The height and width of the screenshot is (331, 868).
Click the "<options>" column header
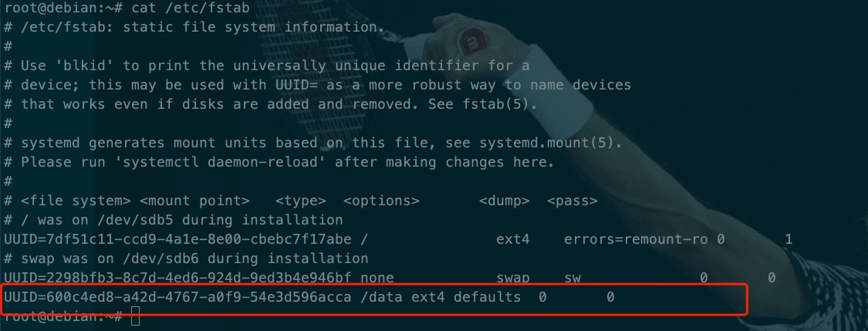(381, 201)
